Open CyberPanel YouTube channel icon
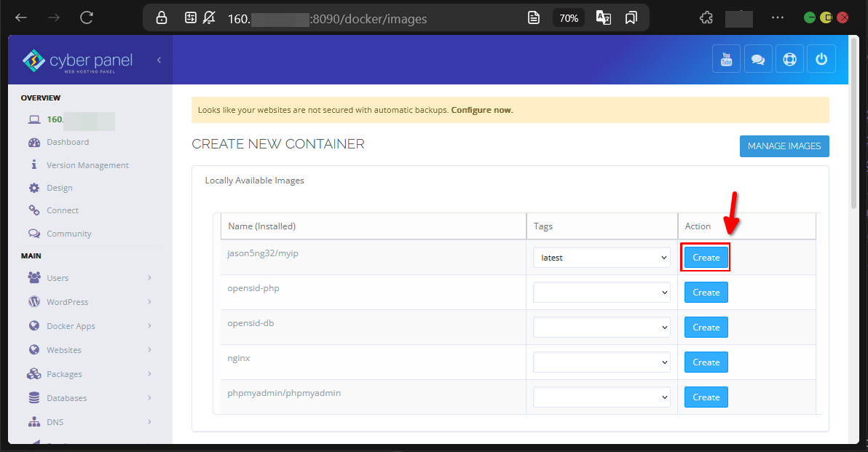The width and height of the screenshot is (868, 452). [726, 59]
